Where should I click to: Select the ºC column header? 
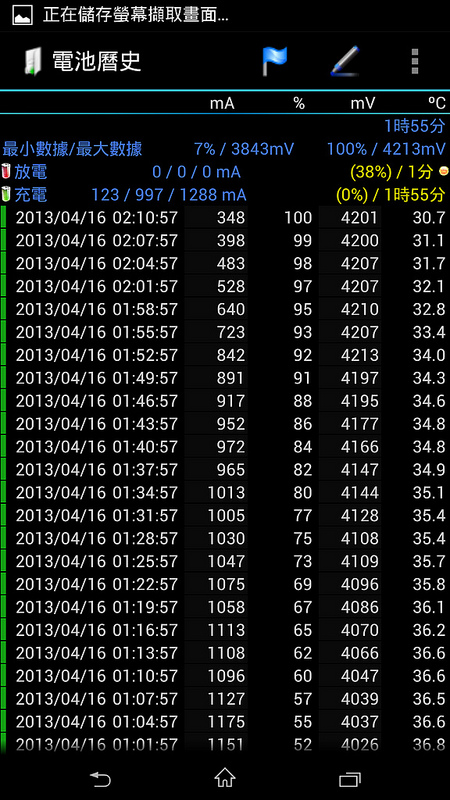coord(437,104)
